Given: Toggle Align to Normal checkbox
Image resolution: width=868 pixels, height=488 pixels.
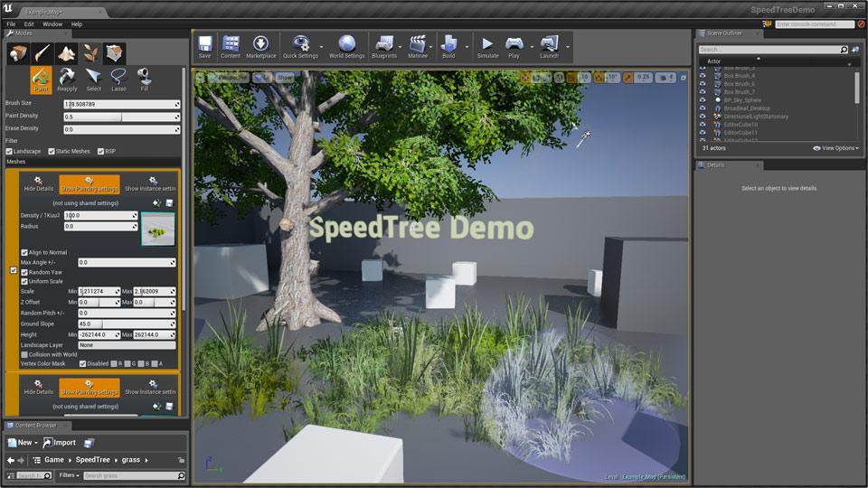Looking at the screenshot, I should [24, 252].
